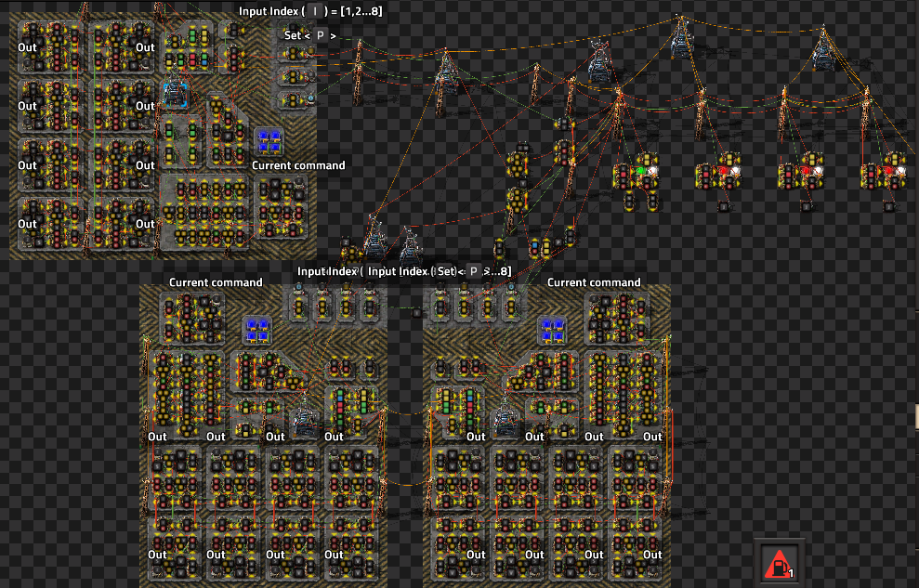Click the bottom-right 'Out' label of bottom-right circuit
This screenshot has height=588, width=919.
(x=652, y=554)
